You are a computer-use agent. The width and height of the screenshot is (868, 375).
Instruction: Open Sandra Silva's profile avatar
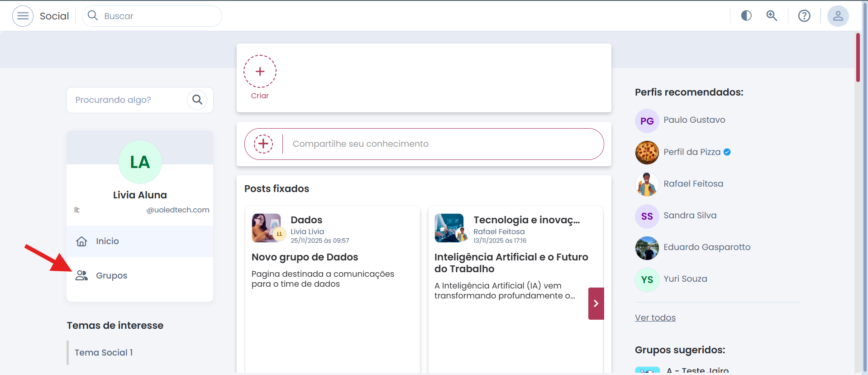647,216
